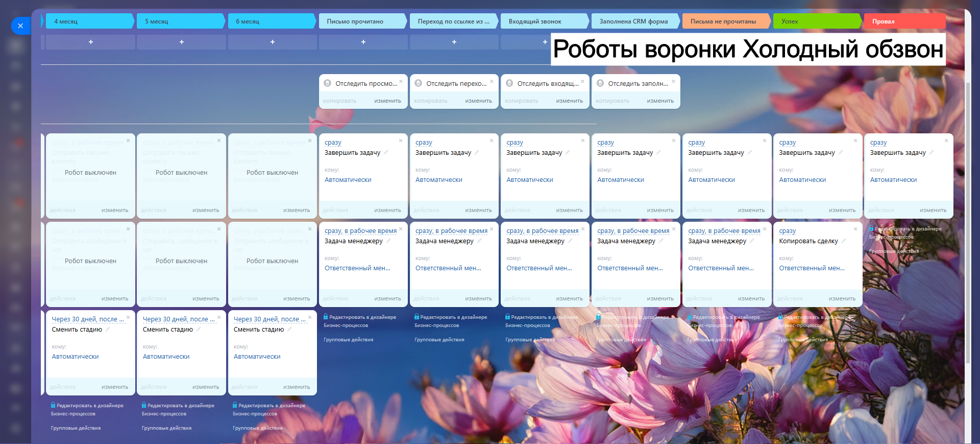Image resolution: width=980 pixels, height=444 pixels.
Task: Click pencil beside "Сменить стадию" in 5 месяц column
Action: pos(198,329)
